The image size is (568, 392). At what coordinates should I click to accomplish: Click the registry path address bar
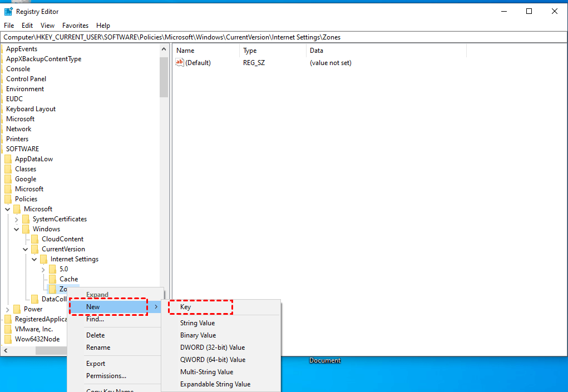pyautogui.click(x=284, y=37)
